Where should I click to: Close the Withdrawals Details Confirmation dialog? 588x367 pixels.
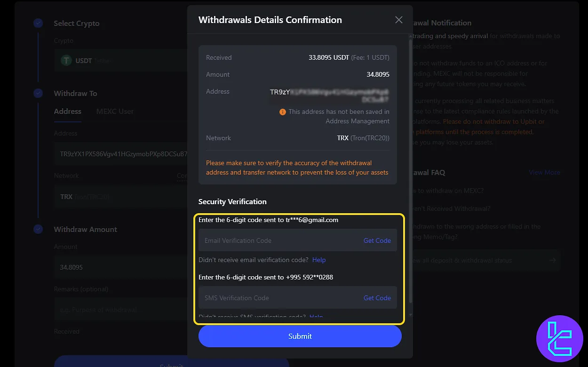[x=399, y=20]
